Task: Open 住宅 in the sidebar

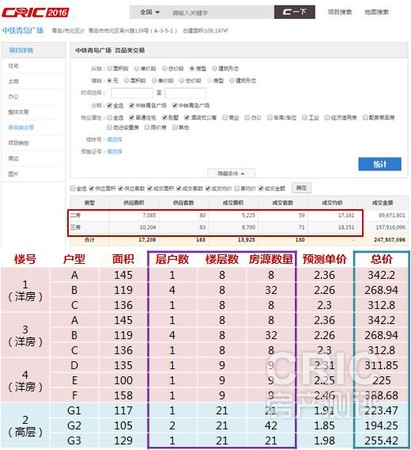Action: point(13,66)
